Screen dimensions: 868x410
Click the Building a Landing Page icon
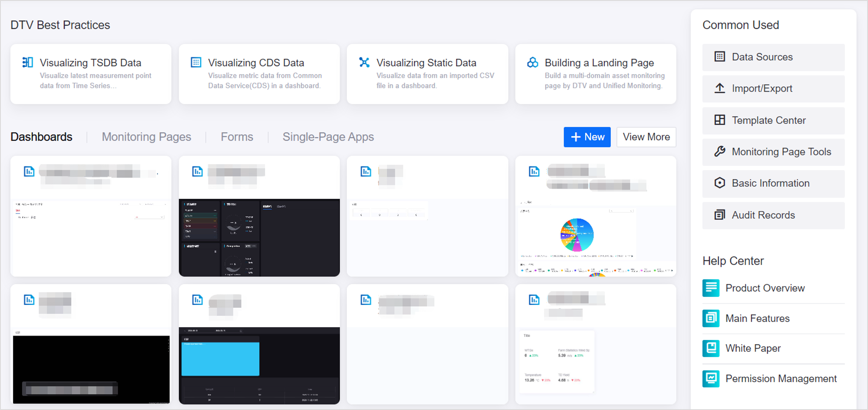[x=532, y=62]
